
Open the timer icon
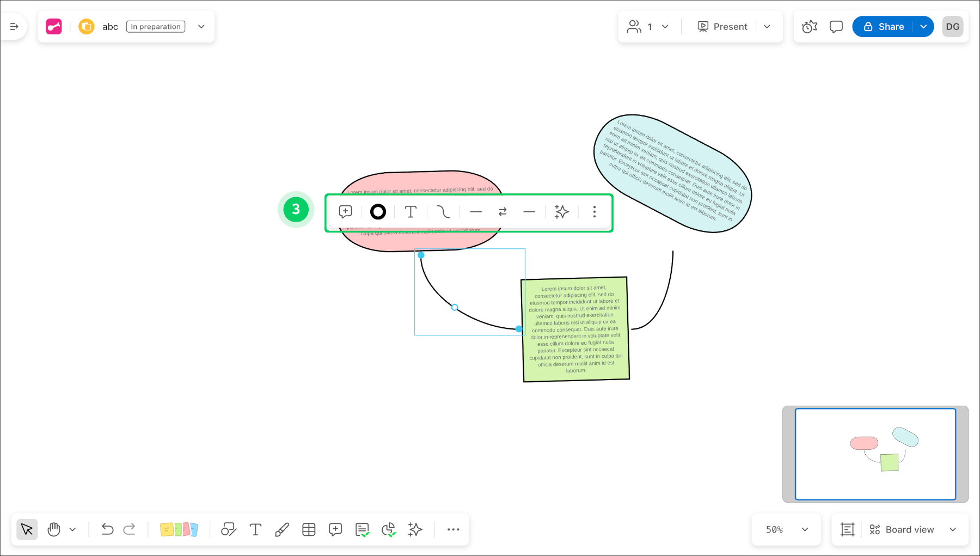point(810,27)
